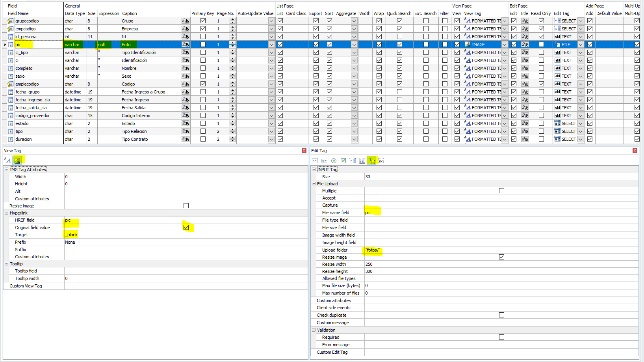The image size is (644, 362).
Task: Enable Resize image in View Tag panel
Action: click(186, 206)
